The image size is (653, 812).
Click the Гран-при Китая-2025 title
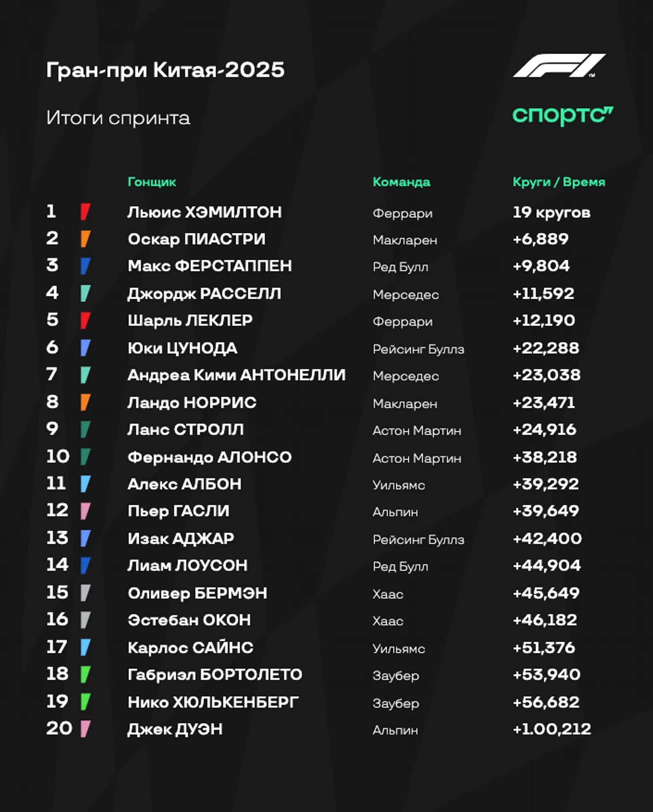165,70
